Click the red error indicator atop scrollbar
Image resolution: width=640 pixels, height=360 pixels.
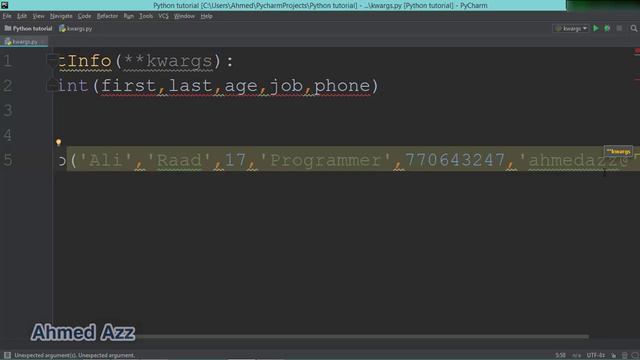point(637,51)
